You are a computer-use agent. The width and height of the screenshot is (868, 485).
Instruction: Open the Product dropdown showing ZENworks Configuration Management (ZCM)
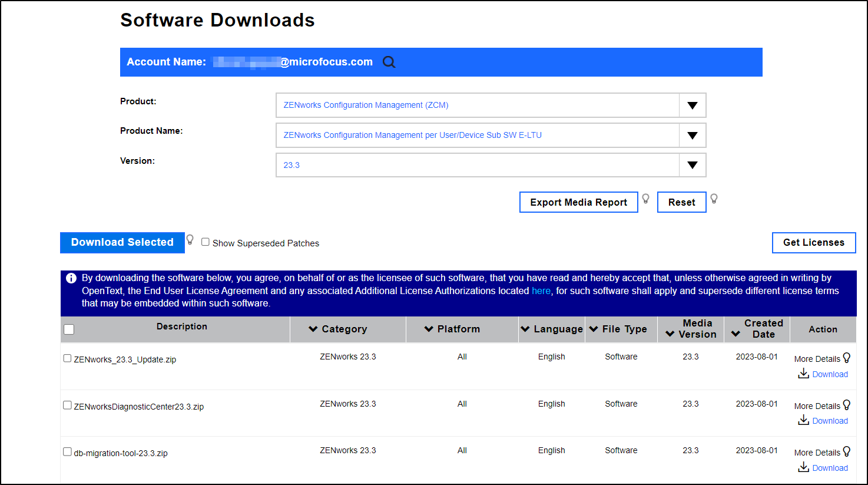tap(491, 105)
